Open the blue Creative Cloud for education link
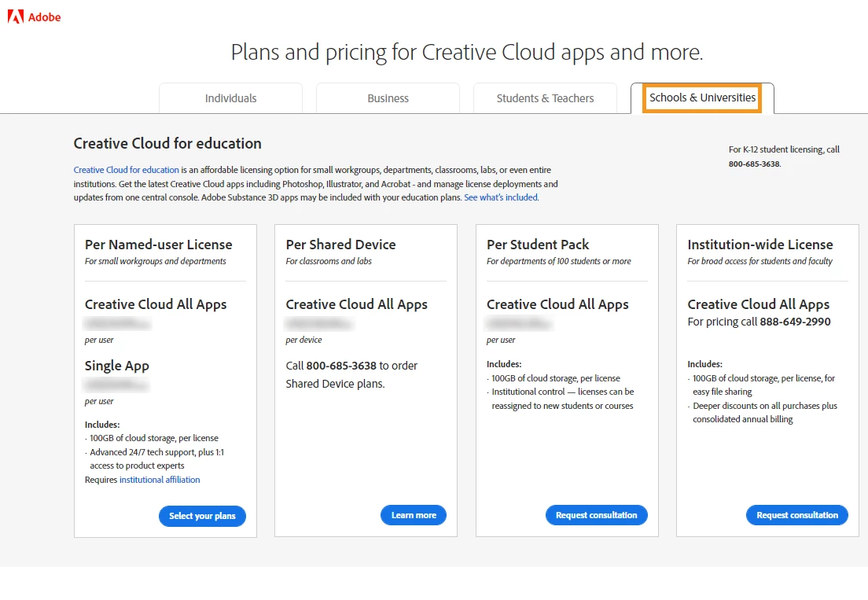 click(126, 170)
